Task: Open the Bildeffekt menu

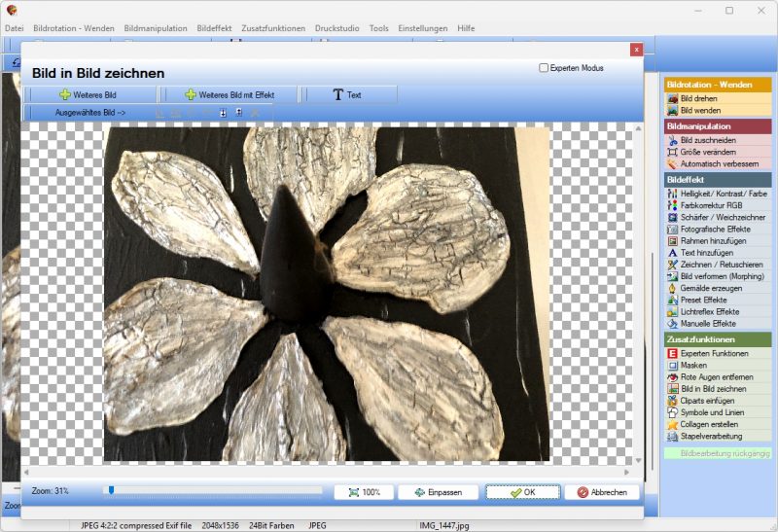Action: click(x=214, y=28)
